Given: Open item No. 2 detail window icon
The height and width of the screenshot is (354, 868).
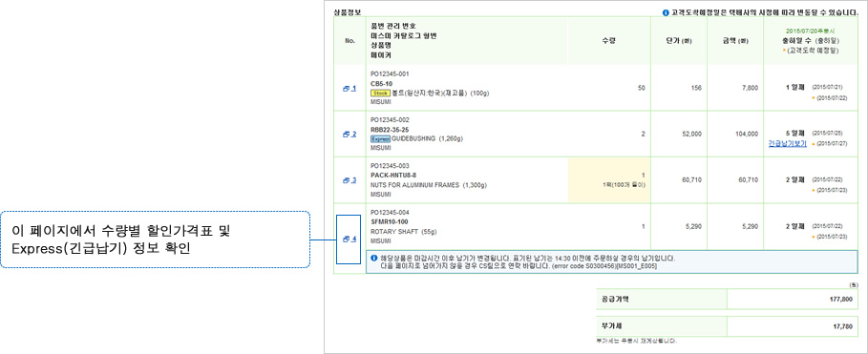Looking at the screenshot, I should (x=349, y=134).
